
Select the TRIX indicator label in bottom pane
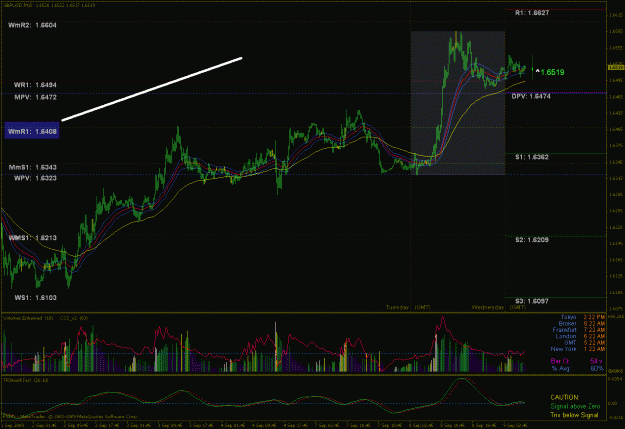tap(26, 380)
